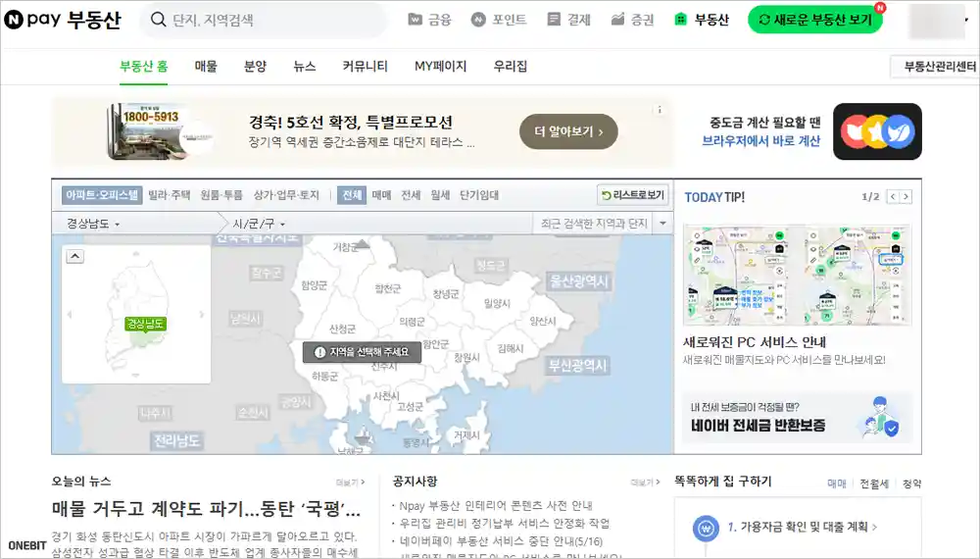Viewport: 980px width, 559px height.
Task: Click 경상남도 label on mini map
Action: [145, 324]
